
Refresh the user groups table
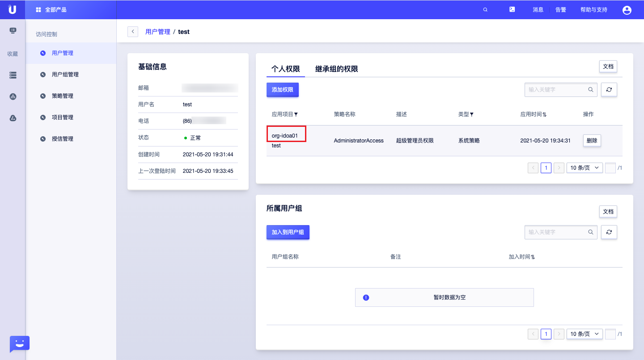coord(609,232)
